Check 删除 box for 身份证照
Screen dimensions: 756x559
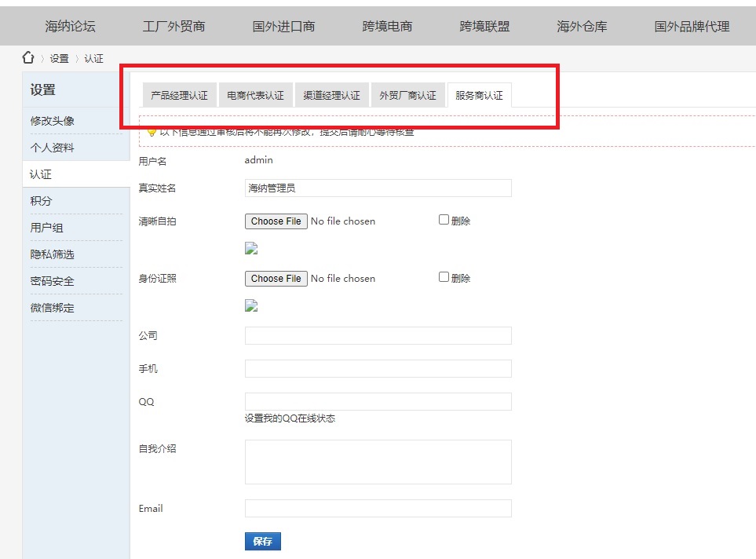pos(444,277)
